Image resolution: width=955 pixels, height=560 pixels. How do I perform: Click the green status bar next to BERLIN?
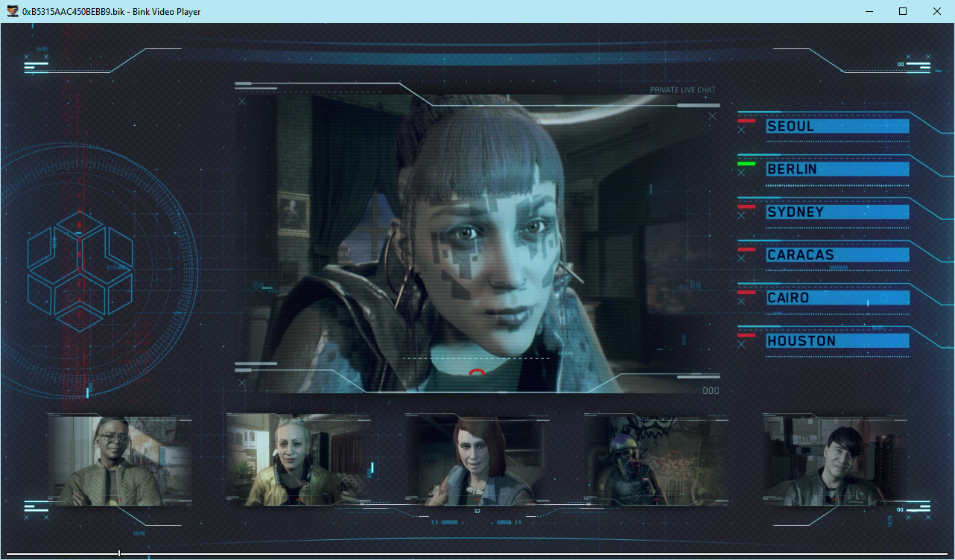(746, 163)
